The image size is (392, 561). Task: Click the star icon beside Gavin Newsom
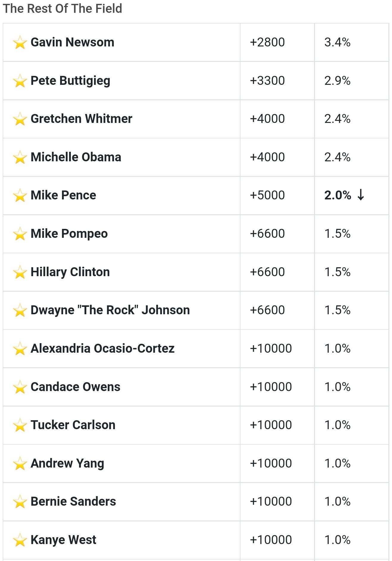pyautogui.click(x=20, y=42)
